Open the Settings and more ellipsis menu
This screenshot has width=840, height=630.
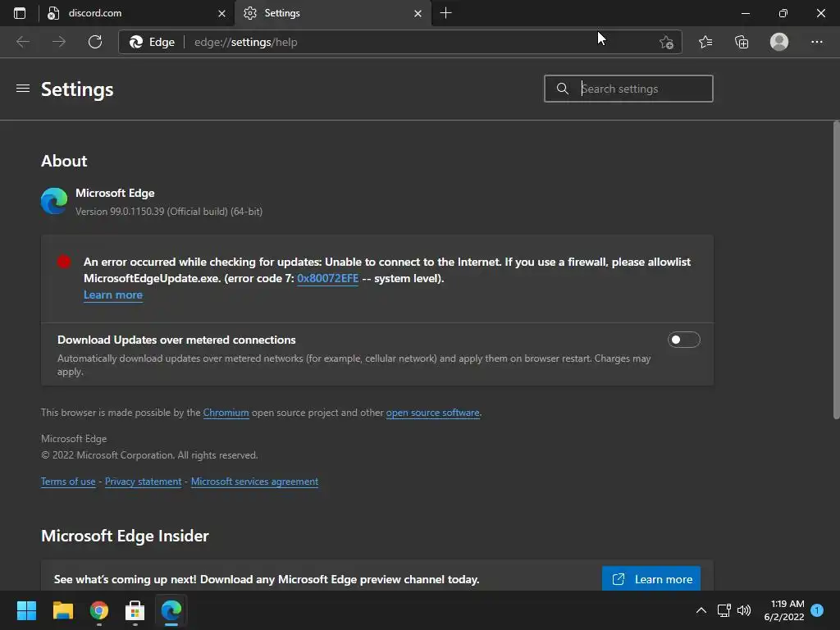816,42
